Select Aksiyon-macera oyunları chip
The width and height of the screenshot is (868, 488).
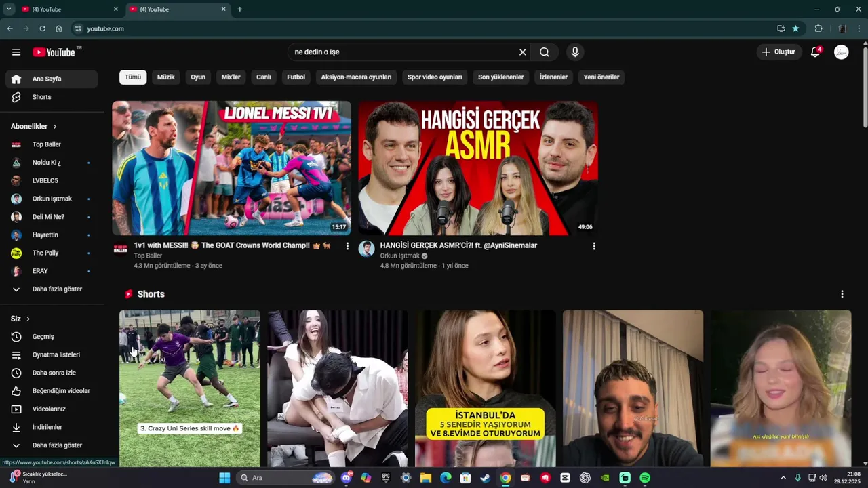pyautogui.click(x=356, y=77)
